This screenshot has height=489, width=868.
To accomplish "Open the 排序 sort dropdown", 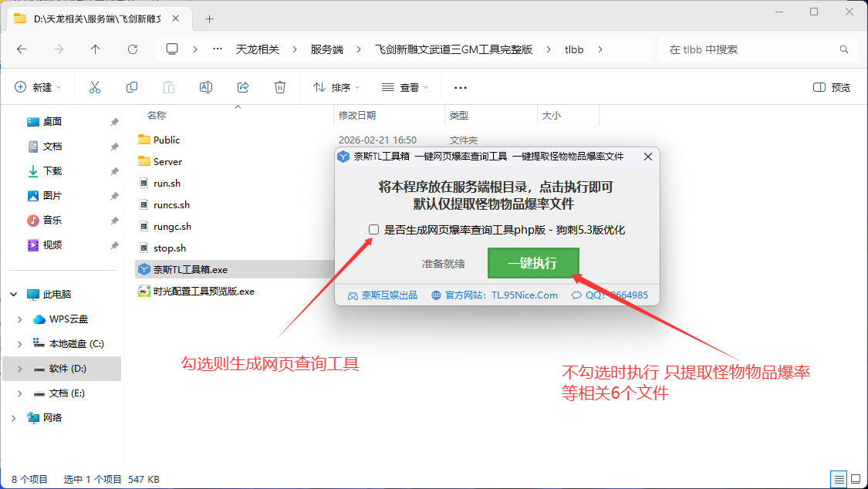I will pos(336,87).
